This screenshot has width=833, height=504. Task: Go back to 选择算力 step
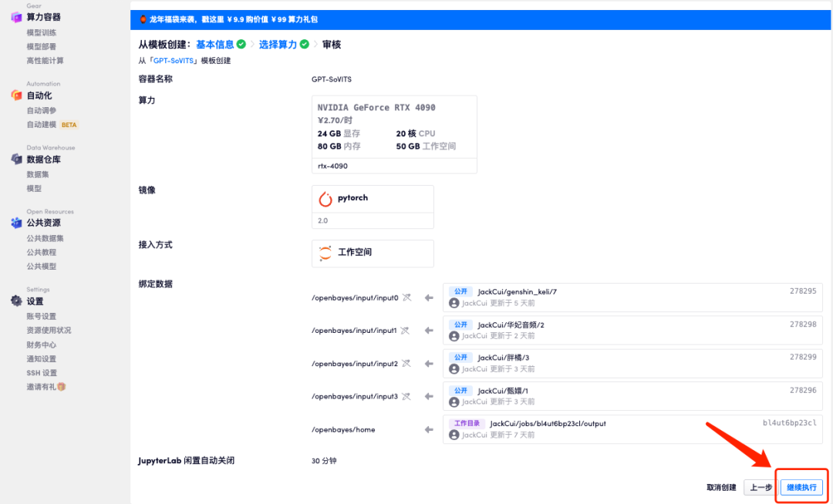tap(278, 45)
